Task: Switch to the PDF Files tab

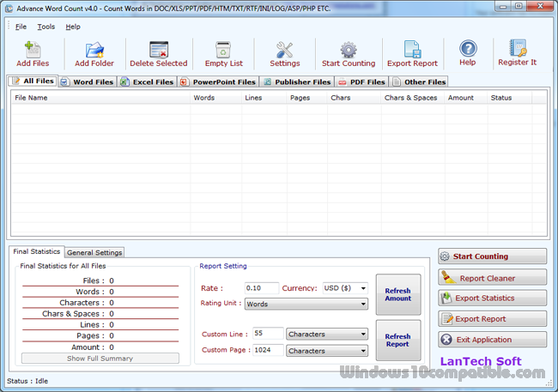Action: click(x=361, y=81)
